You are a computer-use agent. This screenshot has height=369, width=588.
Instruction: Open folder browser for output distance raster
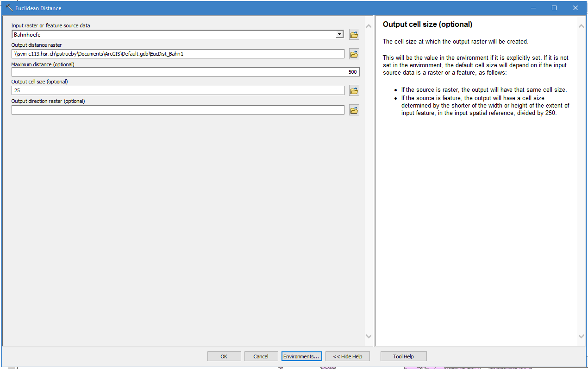pyautogui.click(x=354, y=54)
